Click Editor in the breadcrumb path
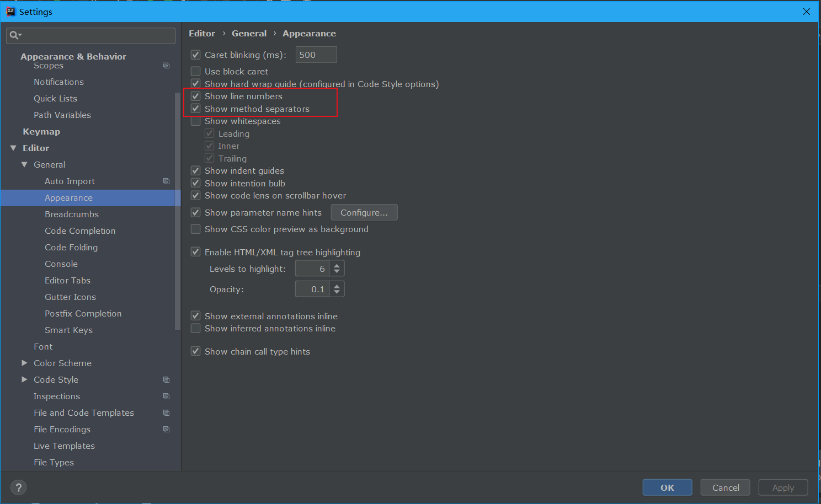The image size is (821, 504). tap(202, 33)
